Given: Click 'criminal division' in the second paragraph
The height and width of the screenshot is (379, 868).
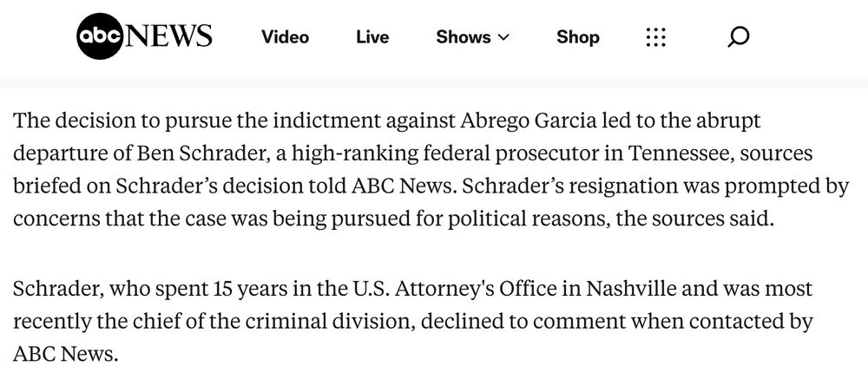Looking at the screenshot, I should point(335,322).
